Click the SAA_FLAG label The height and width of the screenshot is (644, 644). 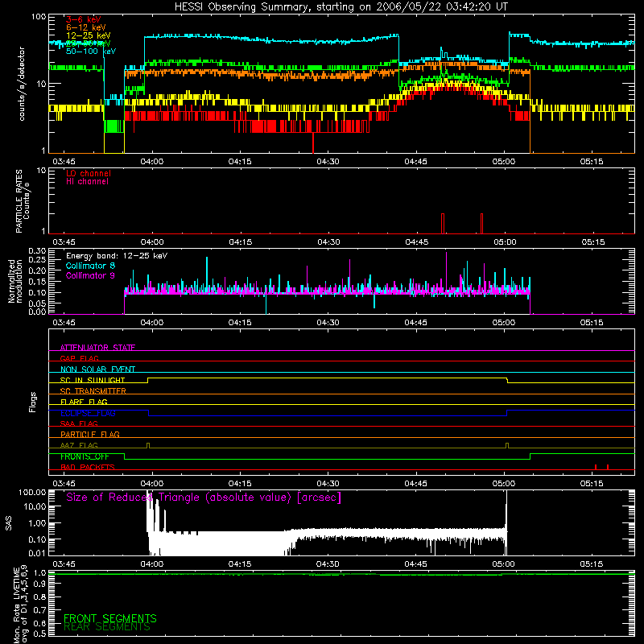click(x=79, y=423)
